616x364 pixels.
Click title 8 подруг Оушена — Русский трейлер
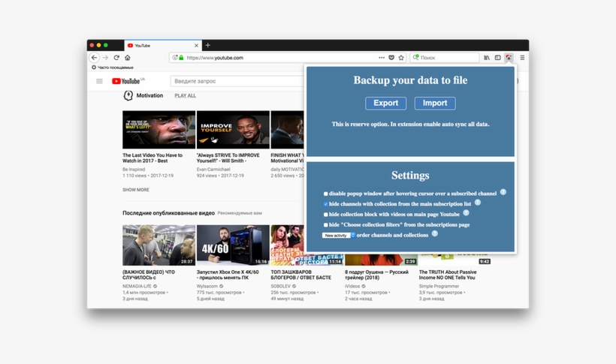click(x=377, y=275)
